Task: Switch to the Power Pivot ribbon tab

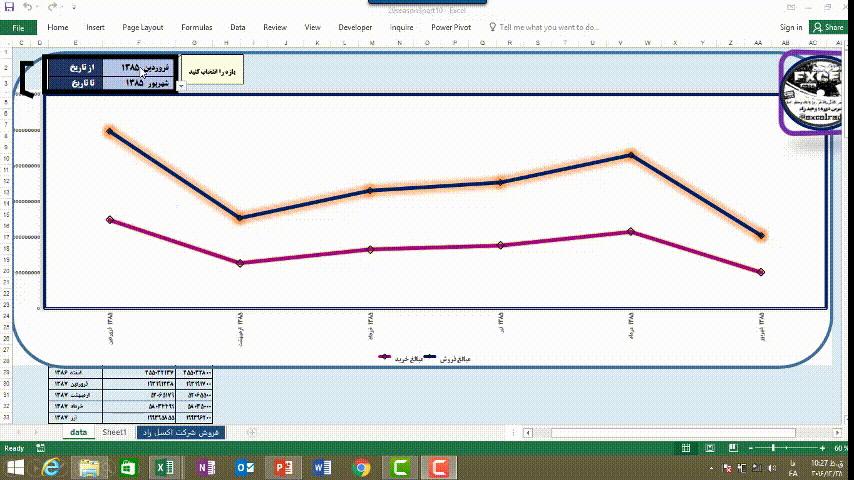Action: [x=451, y=27]
